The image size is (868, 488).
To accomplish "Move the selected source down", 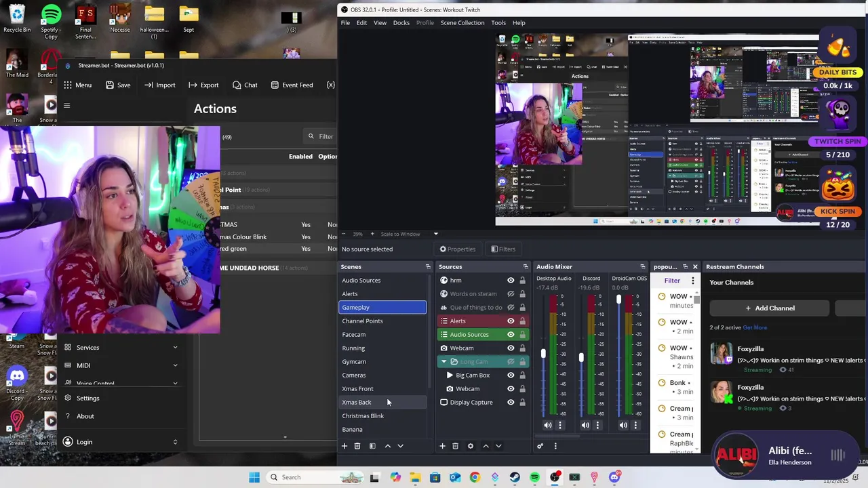I will tap(498, 446).
